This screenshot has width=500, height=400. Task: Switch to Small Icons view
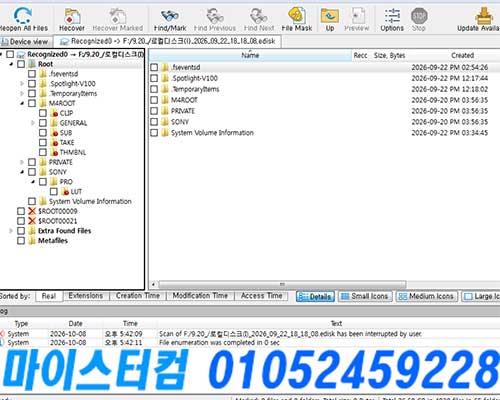pyautogui.click(x=365, y=296)
